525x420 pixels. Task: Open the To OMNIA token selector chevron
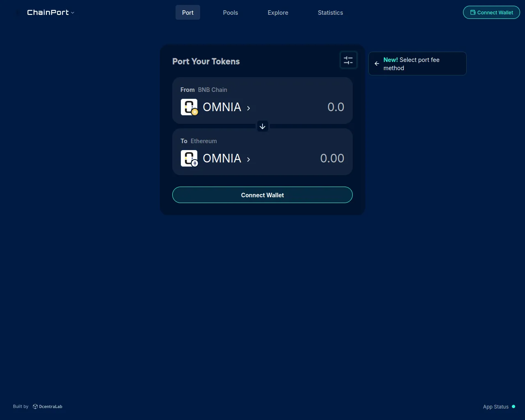[x=249, y=160]
